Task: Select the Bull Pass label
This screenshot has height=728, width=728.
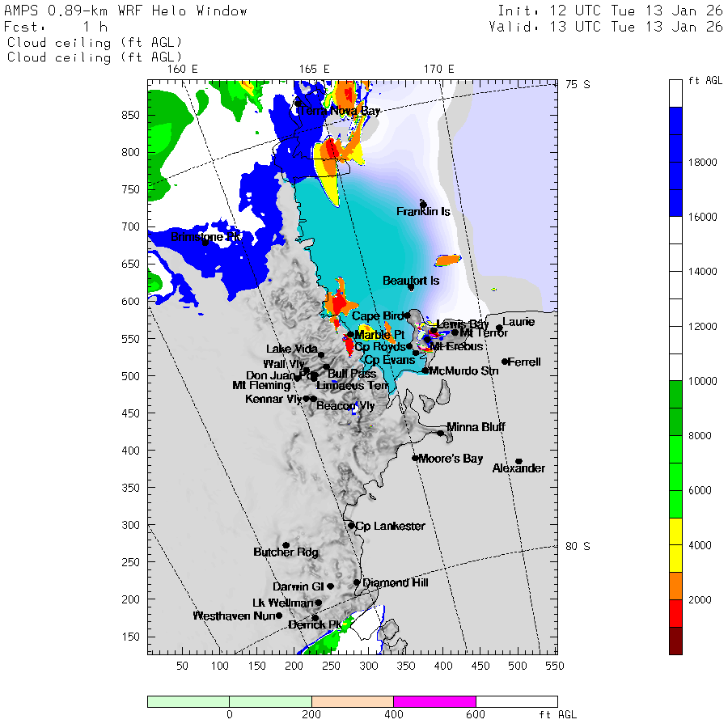Action: tap(352, 374)
